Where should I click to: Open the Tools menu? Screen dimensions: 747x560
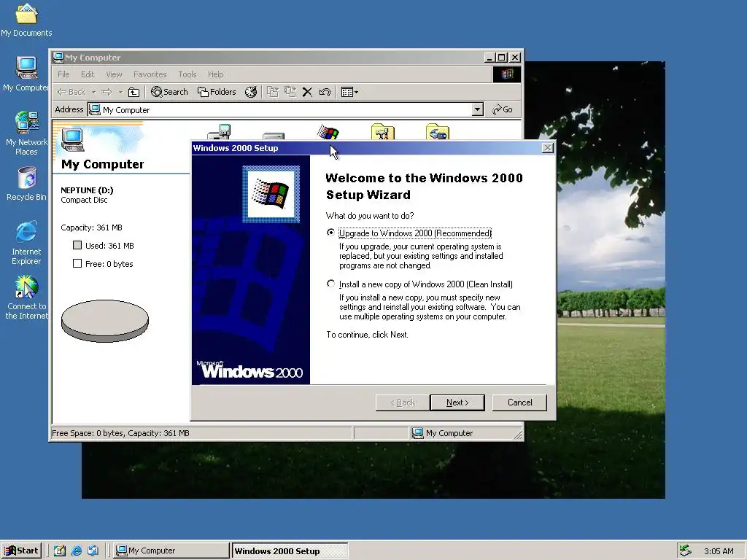[187, 74]
